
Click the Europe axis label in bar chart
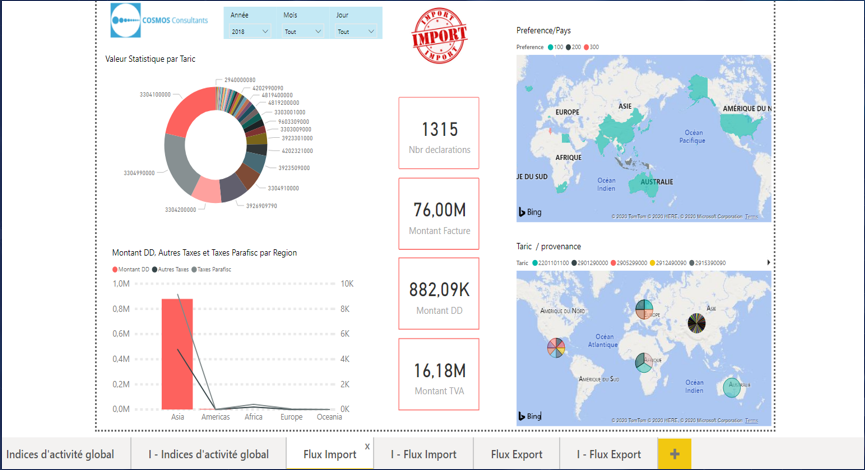[x=291, y=417]
